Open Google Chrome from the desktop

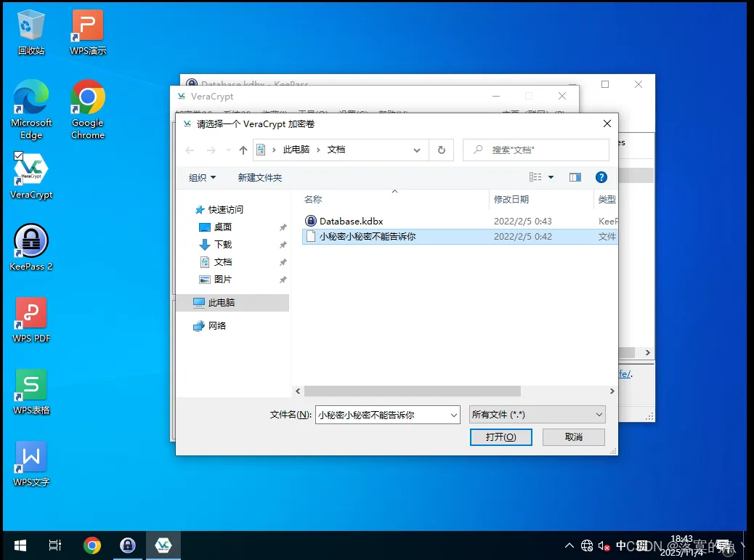click(x=87, y=100)
